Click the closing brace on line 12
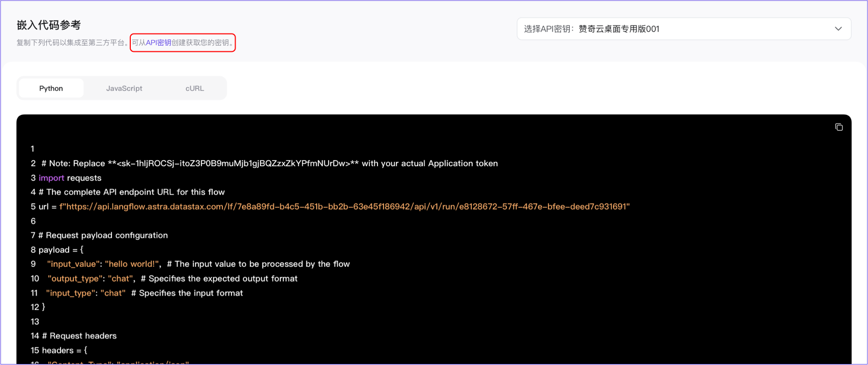 (x=43, y=307)
